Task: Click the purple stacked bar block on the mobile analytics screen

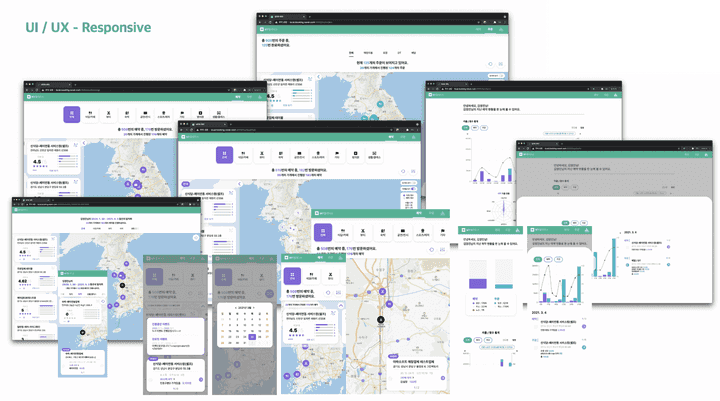Action: pyautogui.click(x=478, y=283)
